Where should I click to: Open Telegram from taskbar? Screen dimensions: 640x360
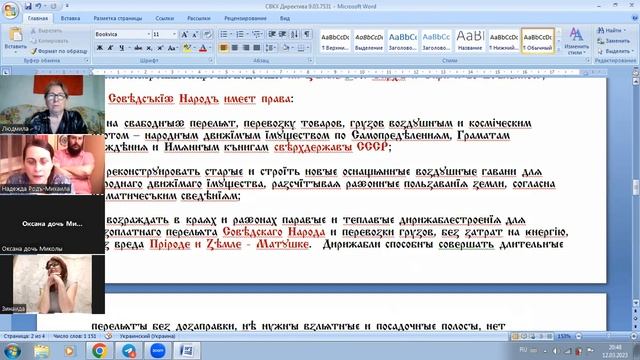[129, 351]
